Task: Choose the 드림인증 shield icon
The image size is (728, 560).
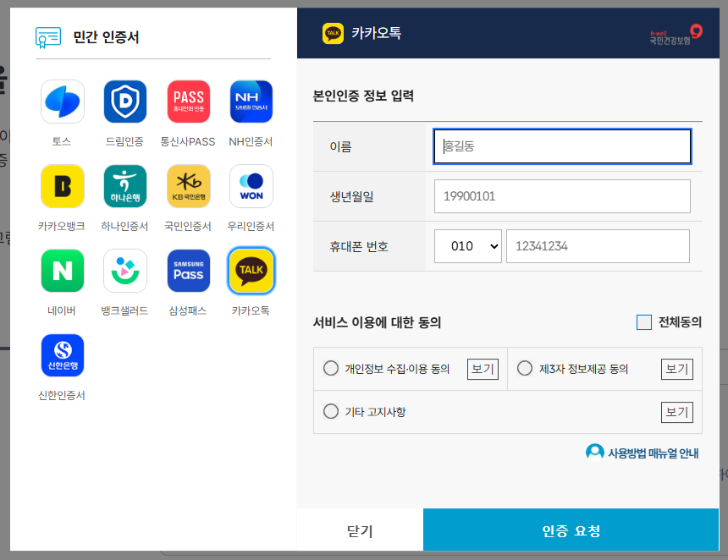Action: click(125, 102)
